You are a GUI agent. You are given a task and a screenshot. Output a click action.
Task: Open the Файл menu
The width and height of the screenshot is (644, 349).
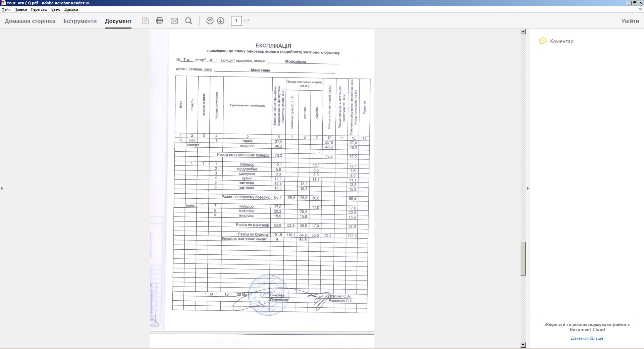6,9
